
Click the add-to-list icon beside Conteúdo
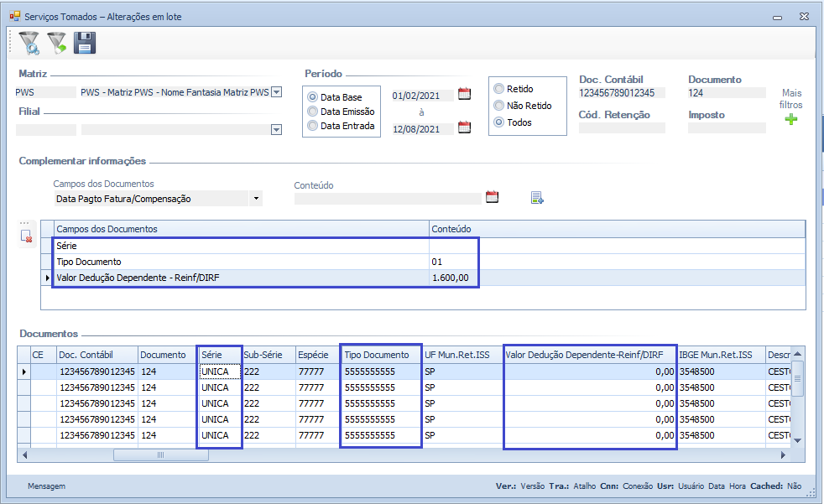[537, 198]
